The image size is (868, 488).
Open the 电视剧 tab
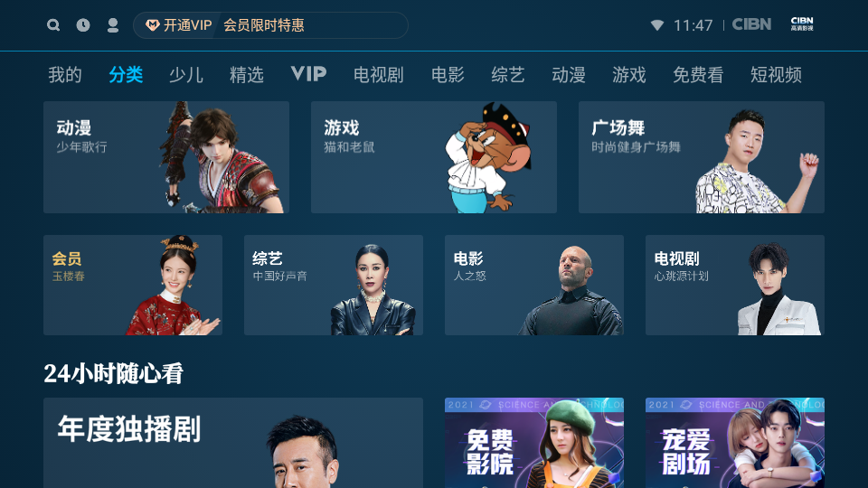[x=379, y=75]
